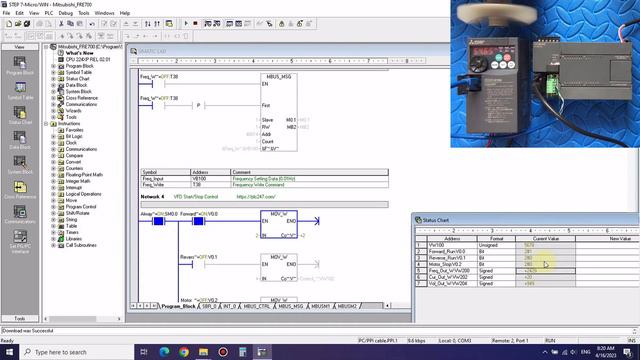Expand the Timers instruction folder
This screenshot has height=360, width=640.
[53, 232]
